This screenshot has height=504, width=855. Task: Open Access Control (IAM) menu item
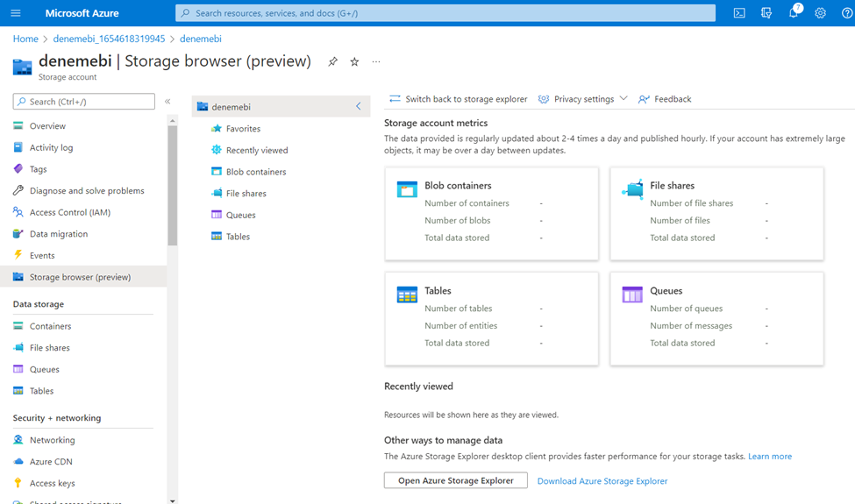(69, 212)
